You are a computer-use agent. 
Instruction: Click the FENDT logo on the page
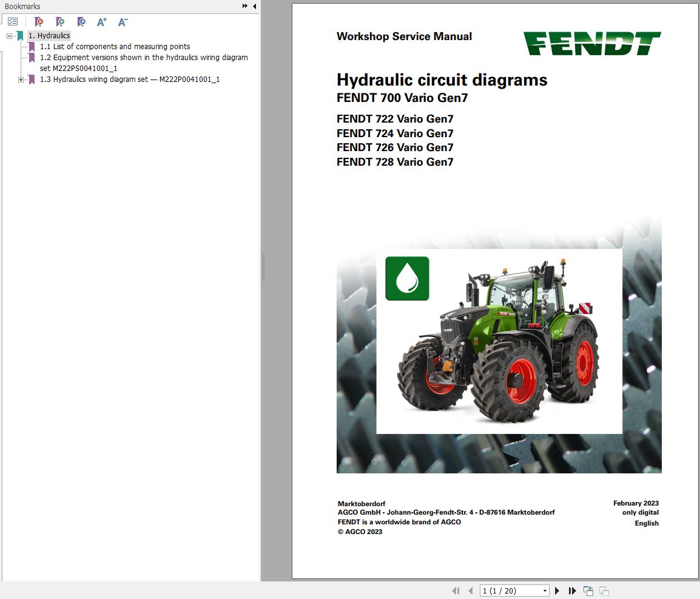[592, 43]
